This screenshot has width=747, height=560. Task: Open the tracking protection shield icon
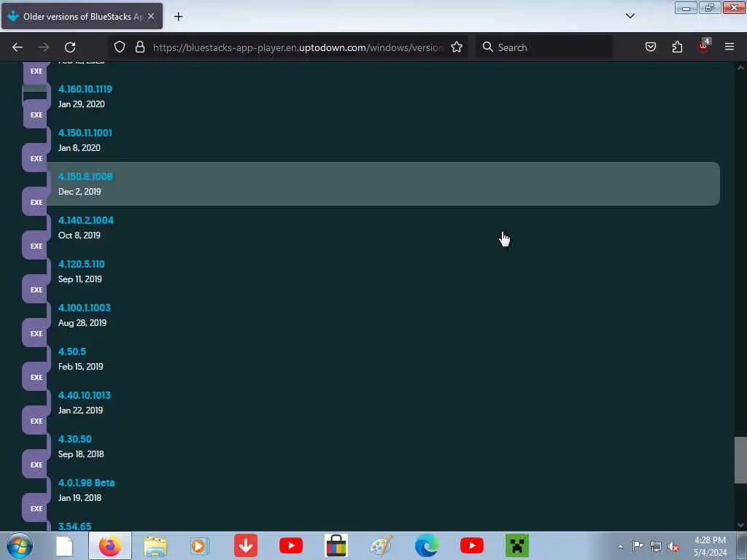click(x=120, y=47)
